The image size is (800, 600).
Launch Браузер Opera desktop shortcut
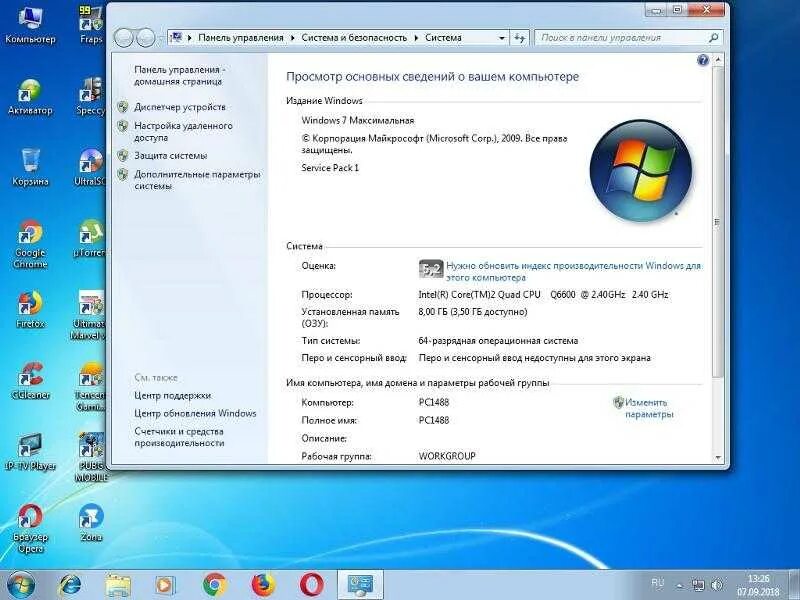30,529
